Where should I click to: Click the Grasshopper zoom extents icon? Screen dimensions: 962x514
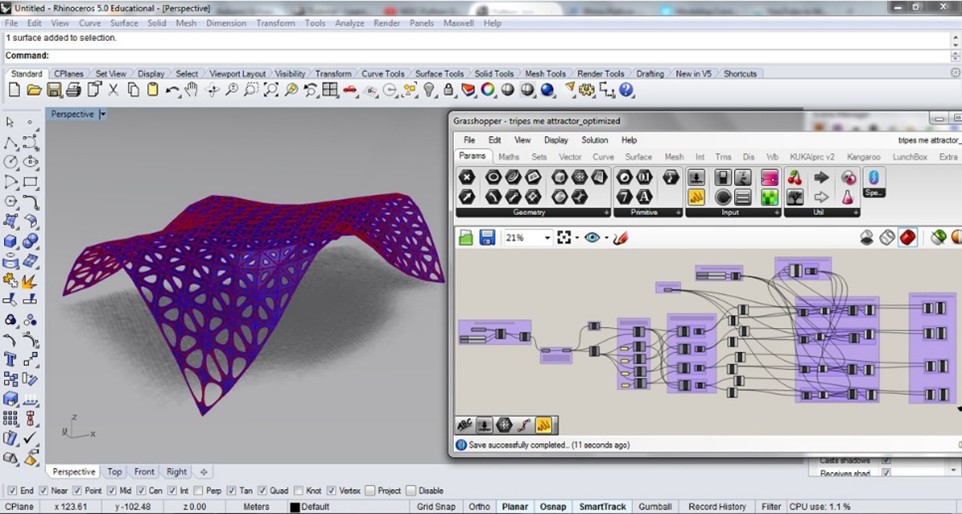tap(565, 238)
